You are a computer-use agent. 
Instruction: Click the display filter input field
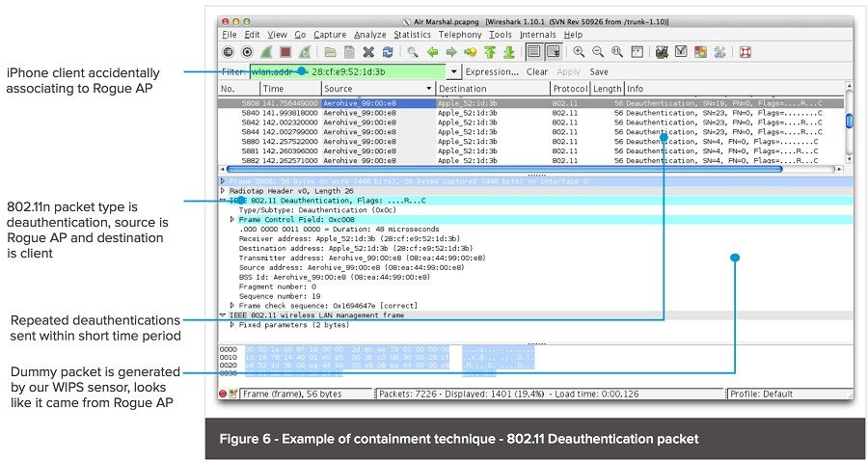pos(347,72)
